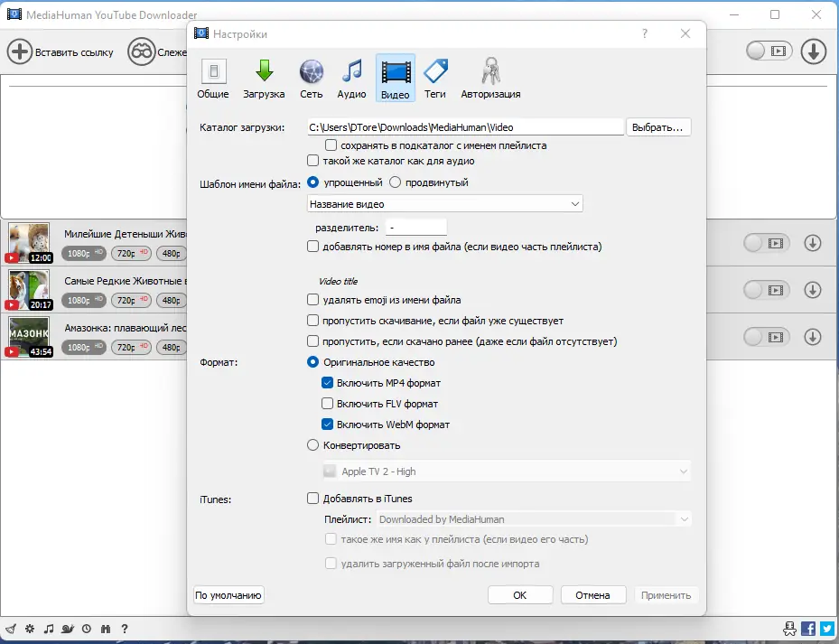839x644 pixels.
Task: Close the Настройки dialog
Action: click(685, 33)
